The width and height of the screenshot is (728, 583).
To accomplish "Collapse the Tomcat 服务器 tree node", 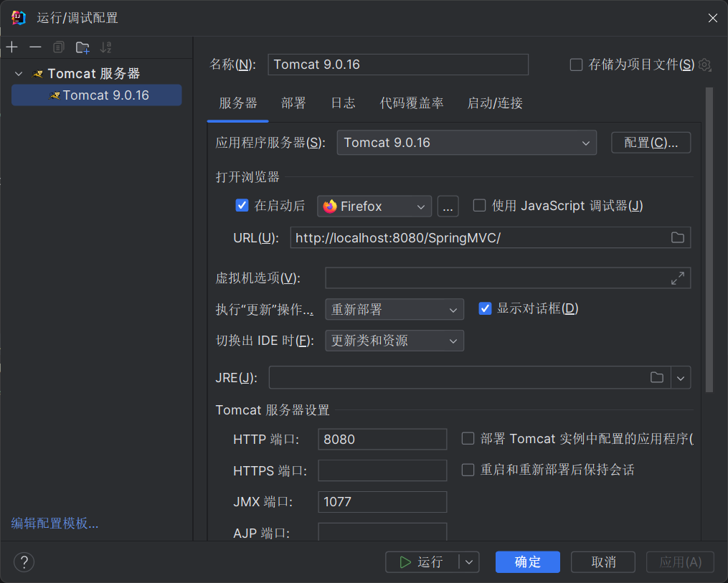I will 19,74.
